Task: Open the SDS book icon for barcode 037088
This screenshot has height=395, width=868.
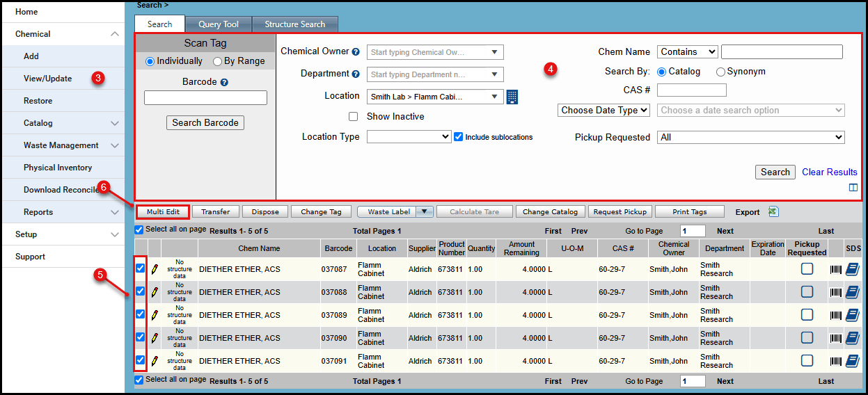Action: 853,292
